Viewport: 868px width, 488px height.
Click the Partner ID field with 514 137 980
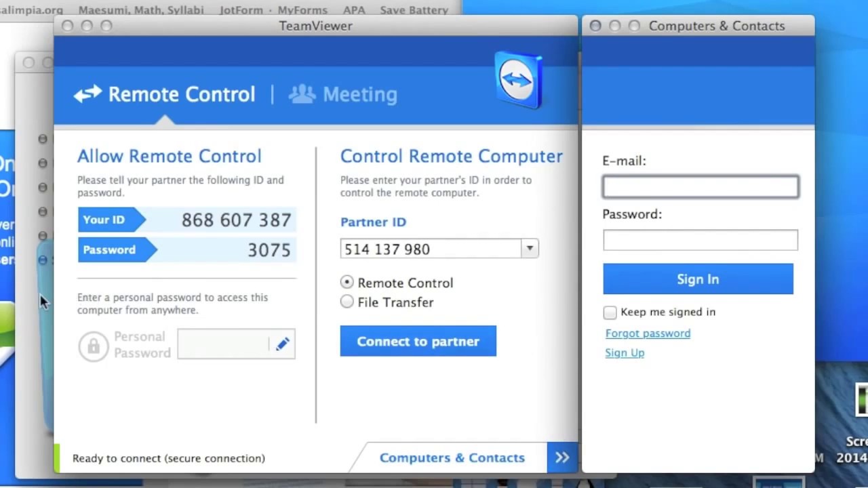431,249
